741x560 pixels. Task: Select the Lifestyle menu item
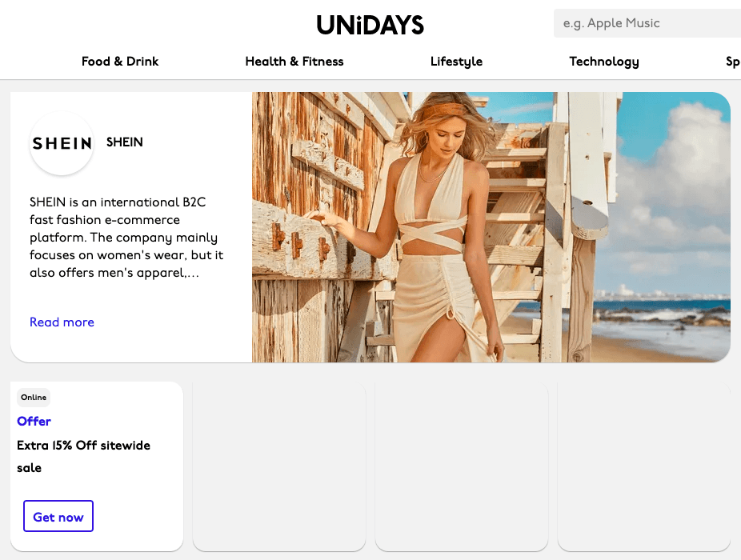click(x=456, y=62)
